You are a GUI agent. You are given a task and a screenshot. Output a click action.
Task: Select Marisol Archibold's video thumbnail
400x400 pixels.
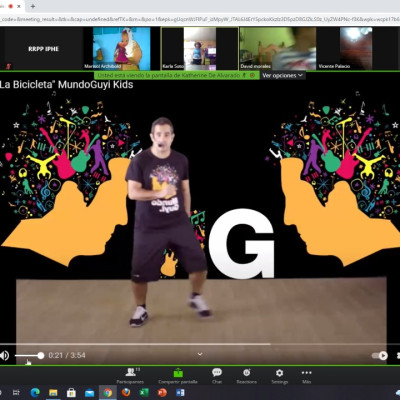(121, 49)
